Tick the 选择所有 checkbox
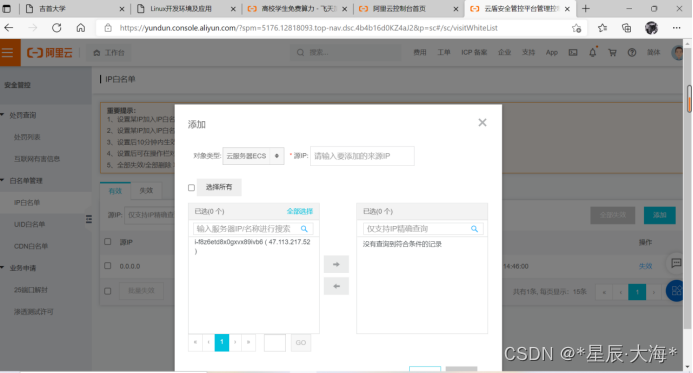The image size is (693, 373). point(191,188)
